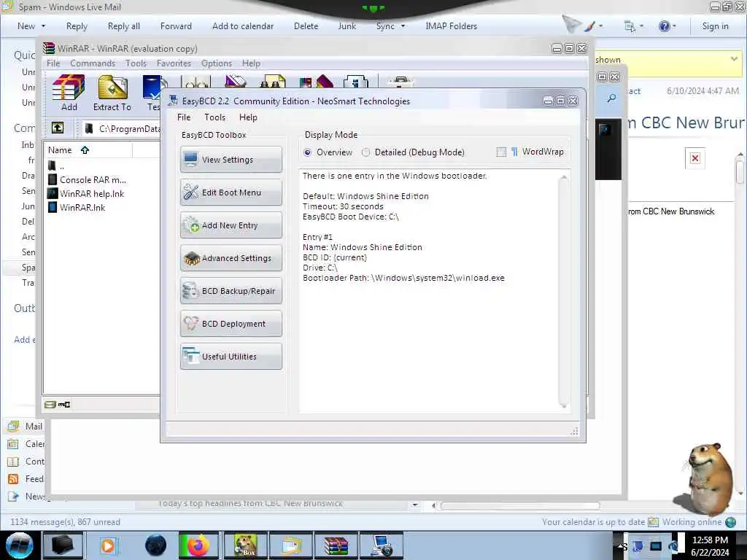Click Delete in Windows Live Mail toolbar
The height and width of the screenshot is (560, 747).
306,26
